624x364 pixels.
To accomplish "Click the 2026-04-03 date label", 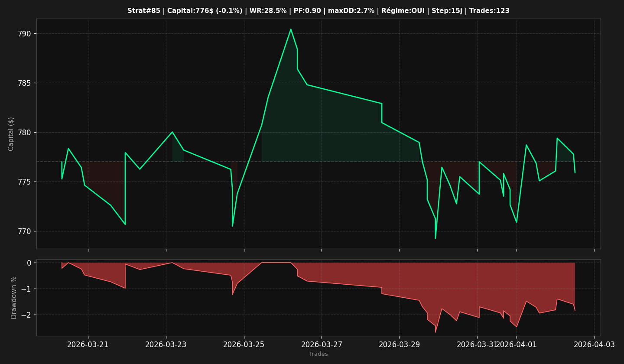I will point(595,344).
